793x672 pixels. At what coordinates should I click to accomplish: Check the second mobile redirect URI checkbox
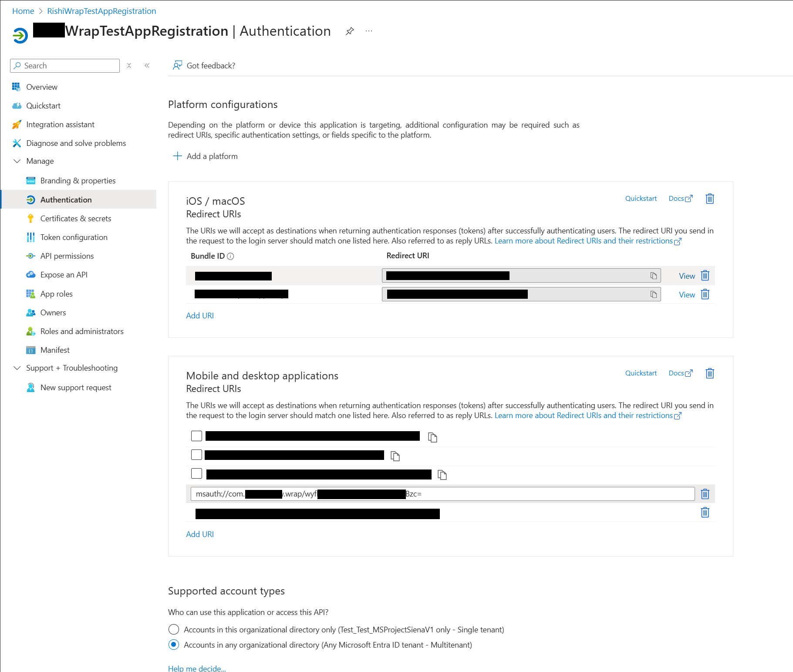[196, 455]
